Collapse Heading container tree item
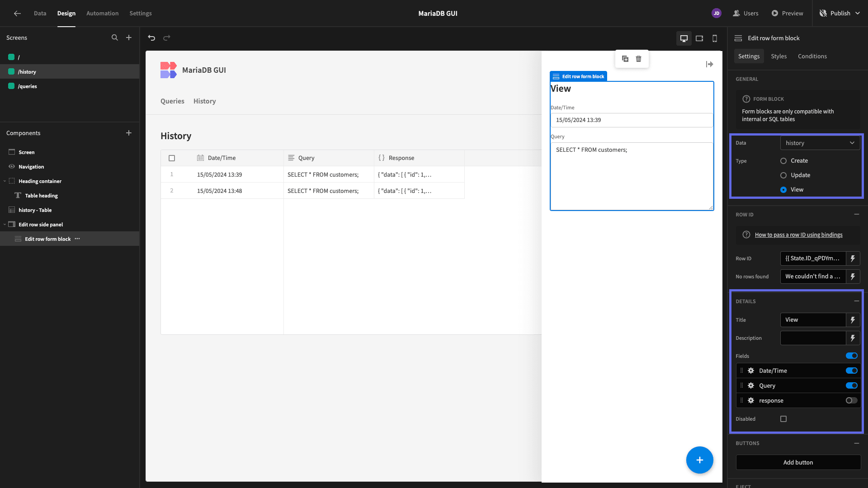The image size is (868, 488). click(5, 181)
